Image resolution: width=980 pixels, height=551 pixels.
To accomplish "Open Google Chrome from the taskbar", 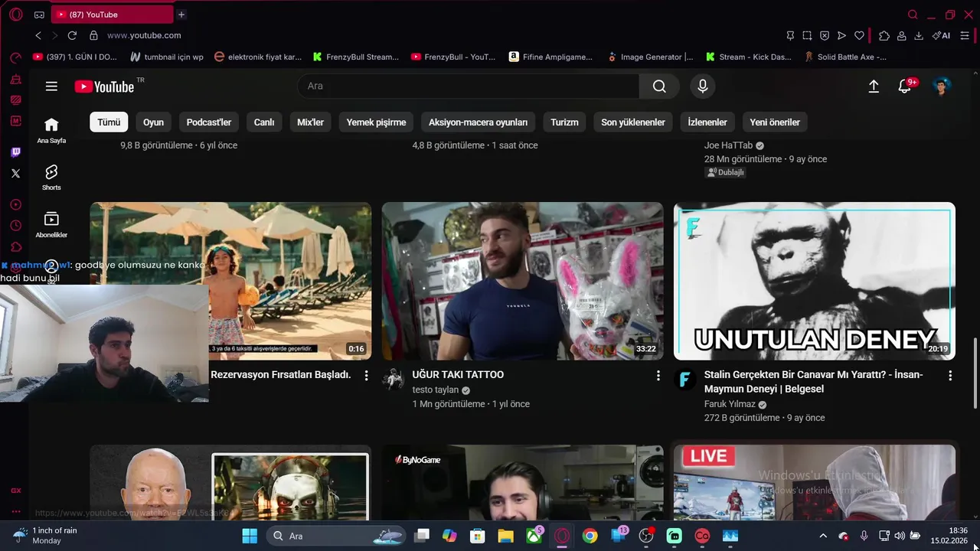I will (590, 536).
